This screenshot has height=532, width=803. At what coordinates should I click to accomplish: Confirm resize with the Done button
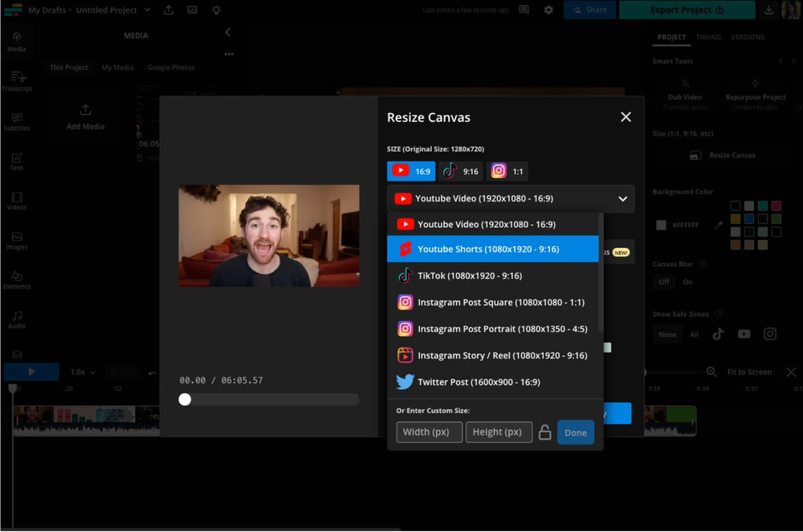click(576, 432)
